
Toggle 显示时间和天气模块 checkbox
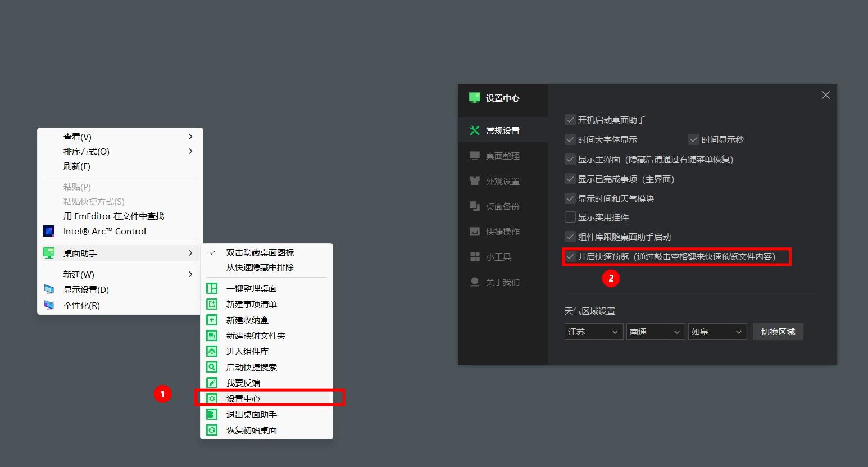[x=570, y=198]
